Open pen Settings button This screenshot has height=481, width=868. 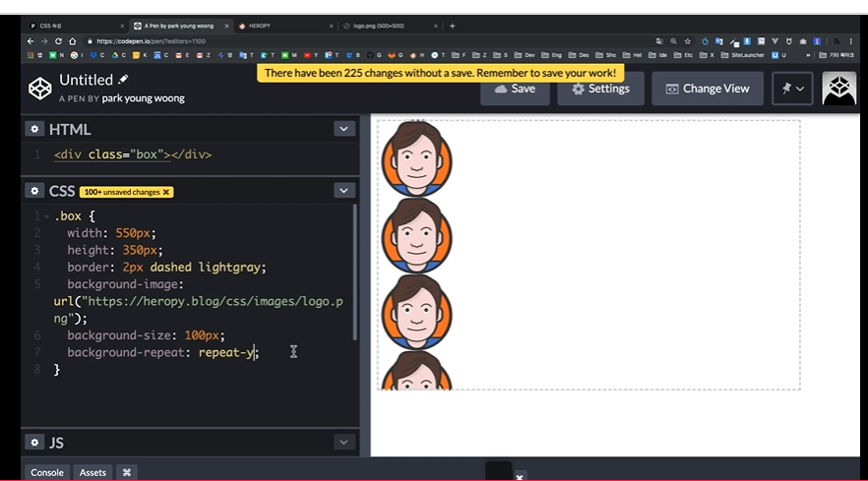[x=600, y=89]
